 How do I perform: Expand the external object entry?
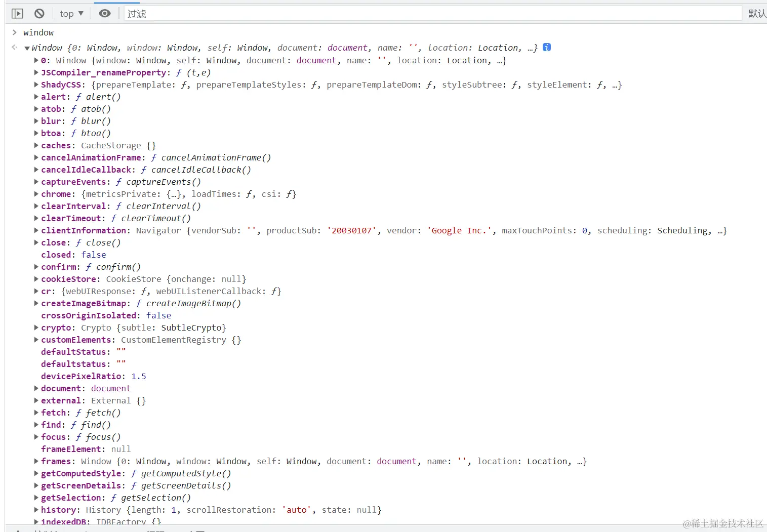(36, 400)
